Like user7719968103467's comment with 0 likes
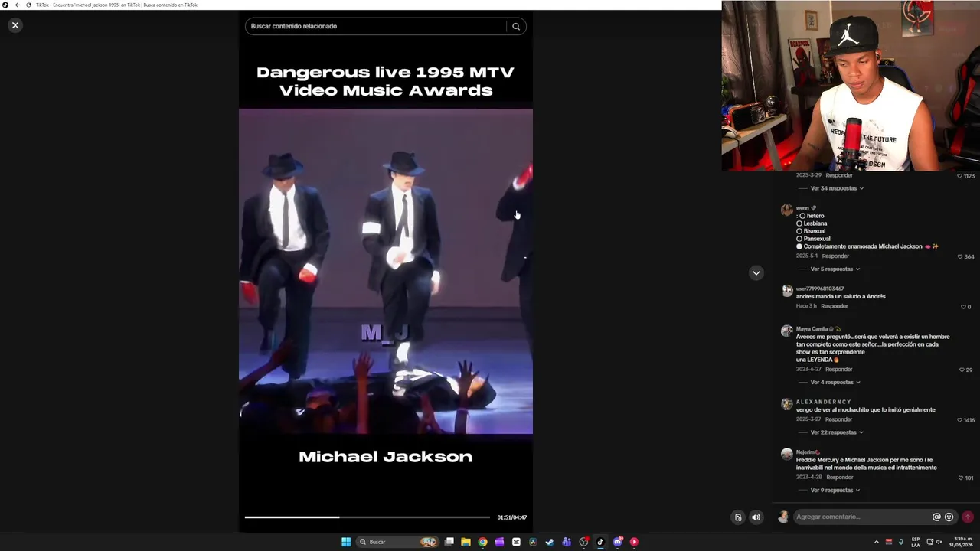Viewport: 980px width, 551px height. click(963, 307)
